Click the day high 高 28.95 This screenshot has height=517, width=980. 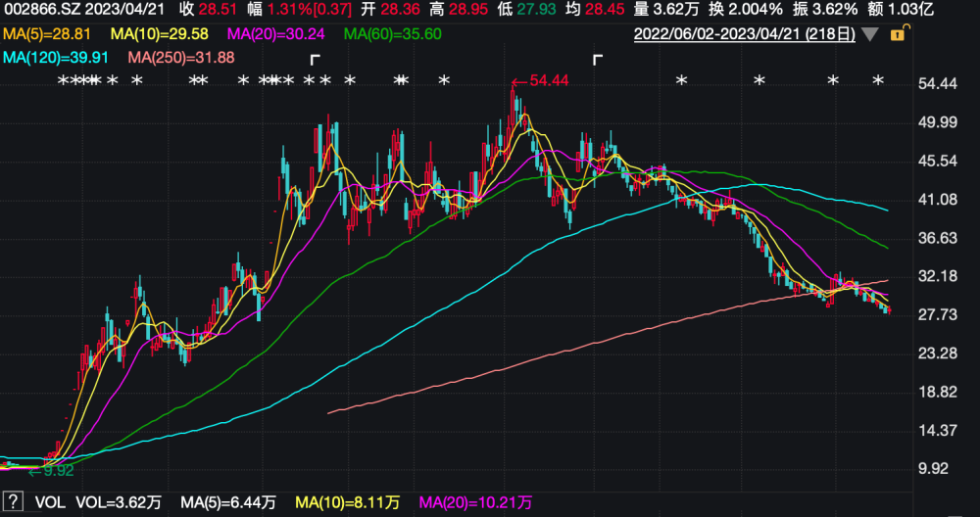pos(460,10)
